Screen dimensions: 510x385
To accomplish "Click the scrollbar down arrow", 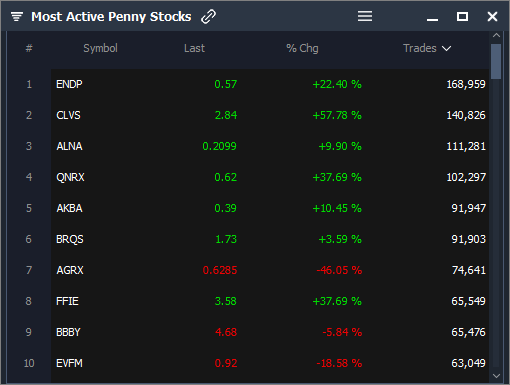I will pos(496,376).
